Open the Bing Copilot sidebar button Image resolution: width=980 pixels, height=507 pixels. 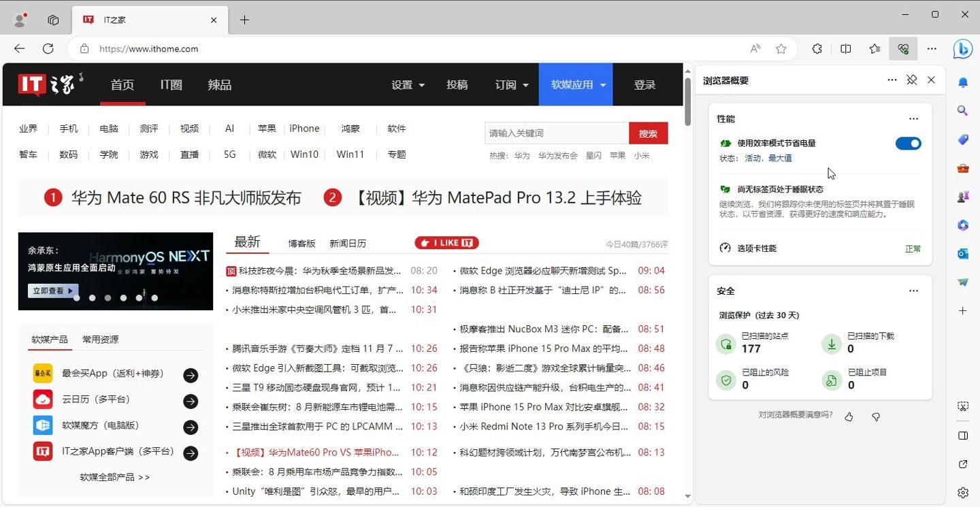tap(963, 48)
